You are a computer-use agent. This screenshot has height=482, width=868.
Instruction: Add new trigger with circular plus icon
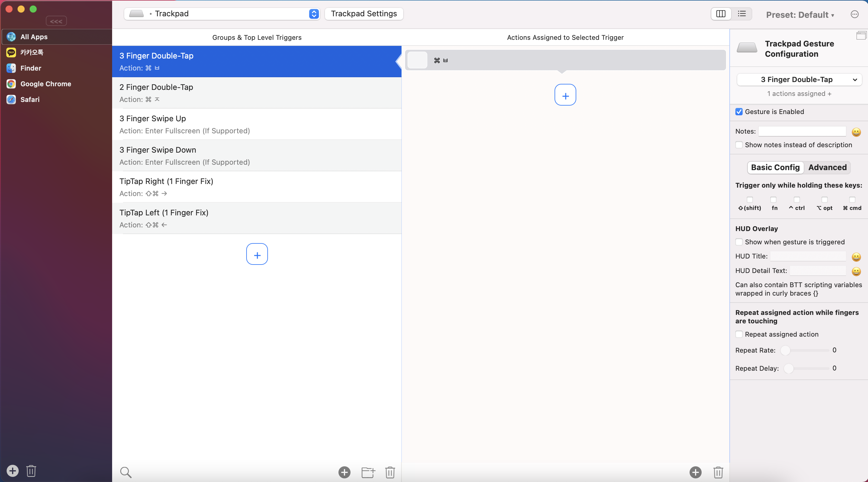coord(344,472)
